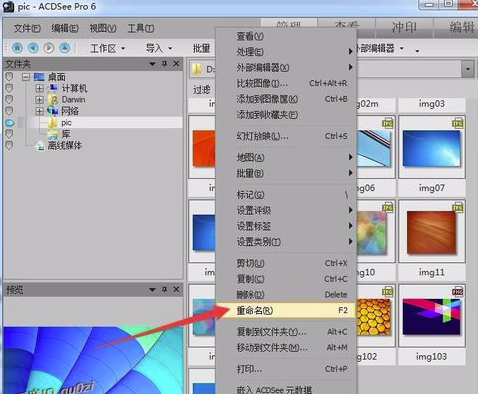Expand the 网络 tree node
Viewport: 478px width, 394px height.
point(39,111)
